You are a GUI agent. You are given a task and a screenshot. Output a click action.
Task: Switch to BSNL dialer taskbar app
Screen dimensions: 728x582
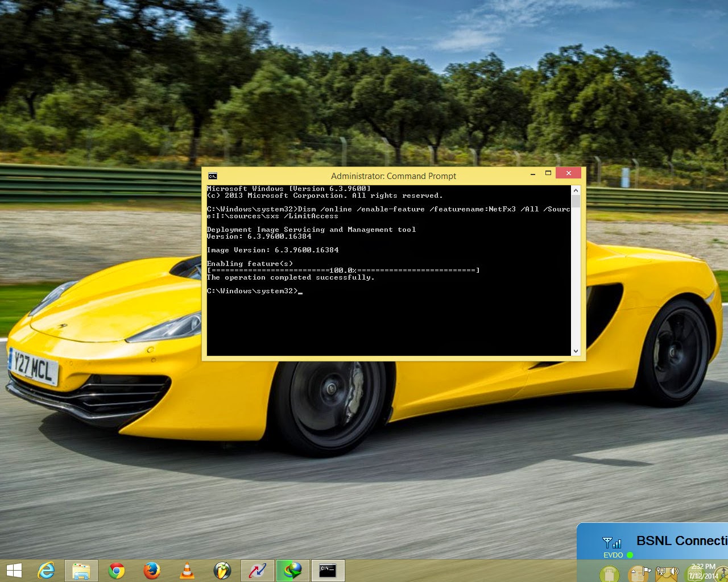258,571
